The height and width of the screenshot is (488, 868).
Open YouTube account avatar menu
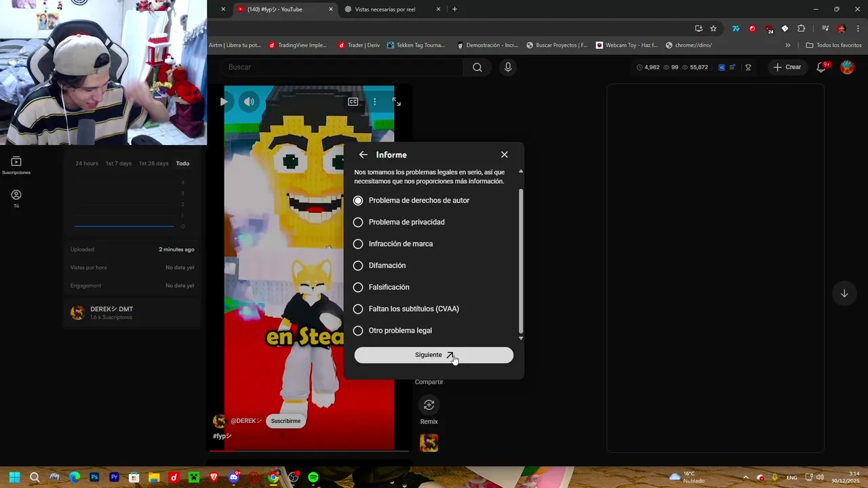[847, 67]
